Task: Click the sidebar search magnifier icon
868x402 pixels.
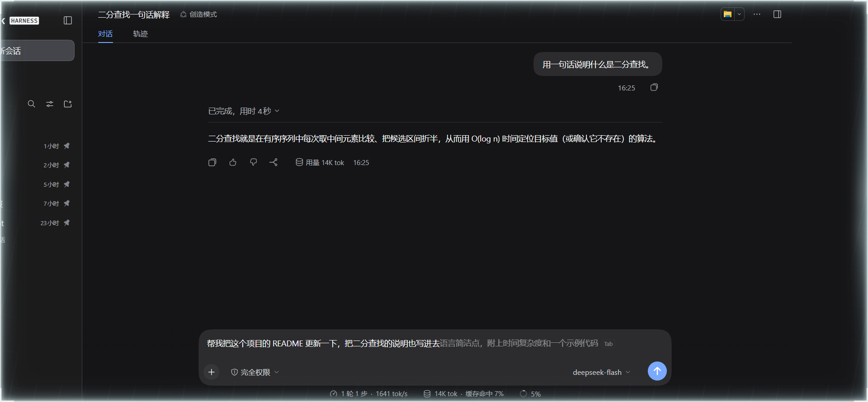Action: pos(31,104)
